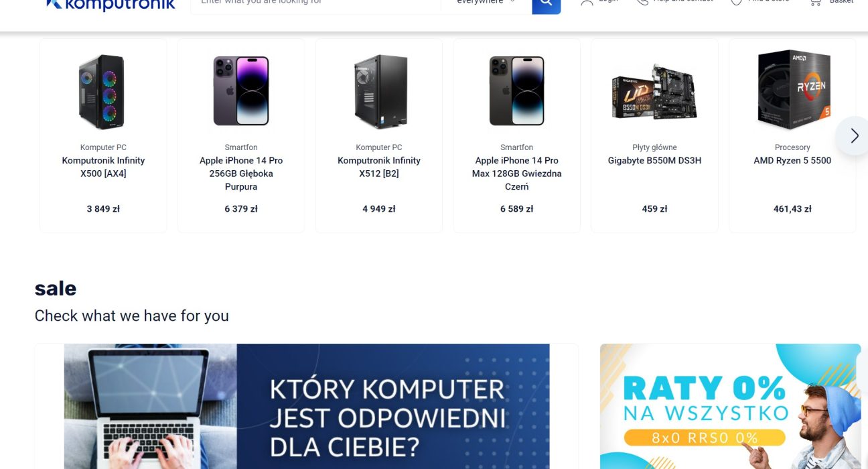Open AMD Ryzen 5 5500 processor card
The width and height of the screenshot is (868, 469).
pos(792,135)
